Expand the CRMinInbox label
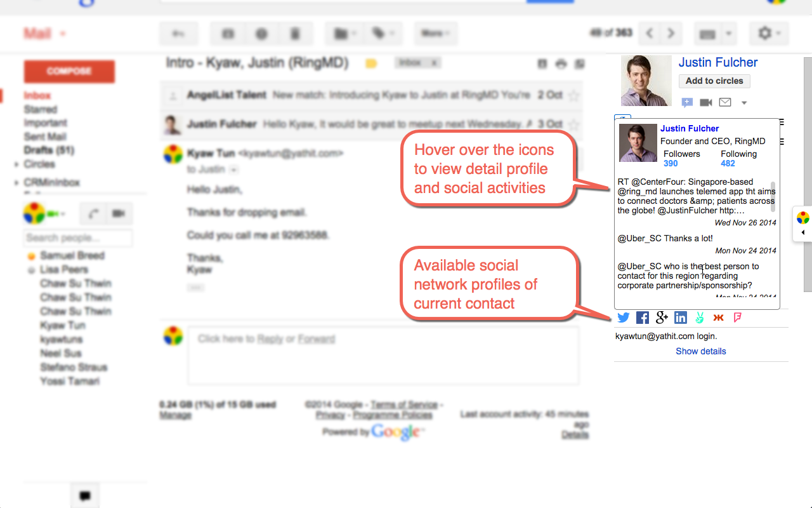The width and height of the screenshot is (812, 508). [x=16, y=183]
